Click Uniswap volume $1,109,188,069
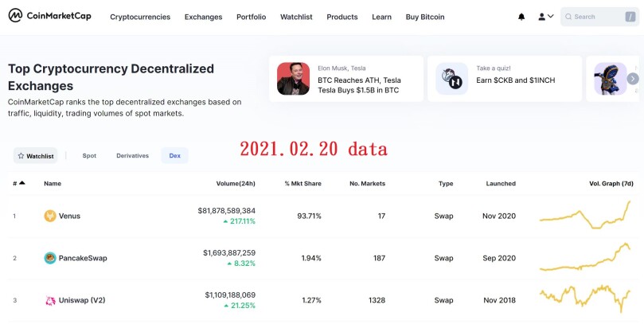Viewport: 644px width, 324px height. tap(230, 295)
